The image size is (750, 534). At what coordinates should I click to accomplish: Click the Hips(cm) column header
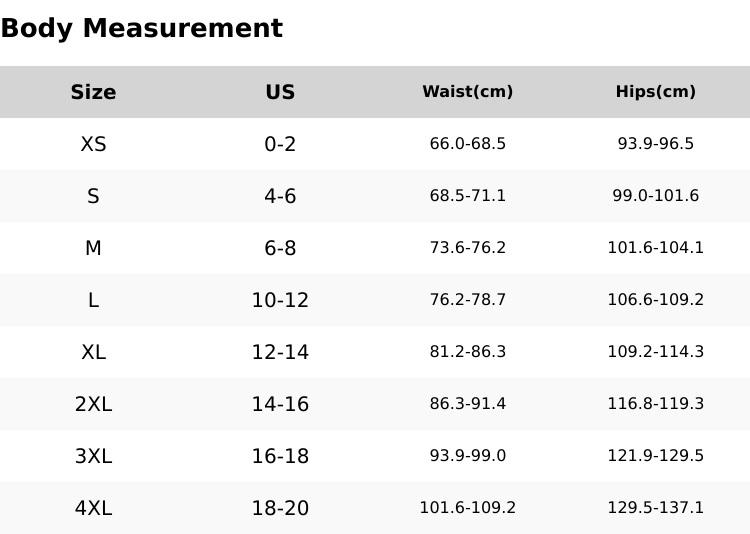tap(655, 92)
